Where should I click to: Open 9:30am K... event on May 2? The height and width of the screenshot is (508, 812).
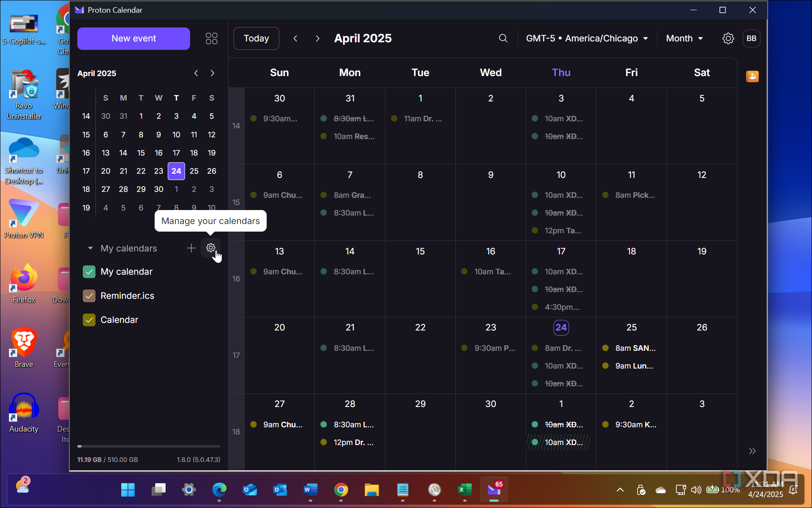pos(631,425)
